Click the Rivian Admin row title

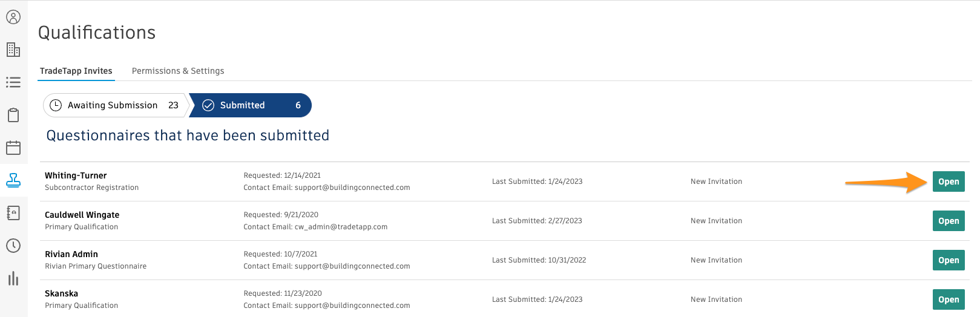71,254
